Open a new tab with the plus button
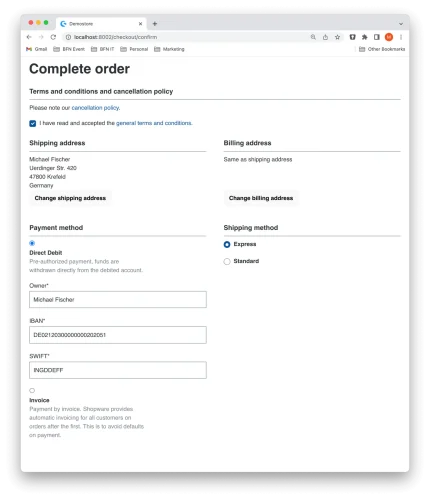The height and width of the screenshot is (500, 430). click(155, 24)
